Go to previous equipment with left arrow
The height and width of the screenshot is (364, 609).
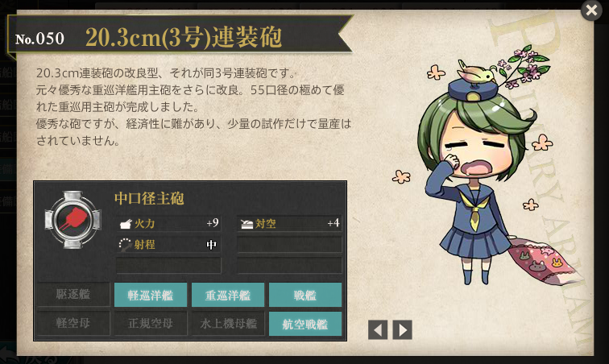pyautogui.click(x=378, y=330)
